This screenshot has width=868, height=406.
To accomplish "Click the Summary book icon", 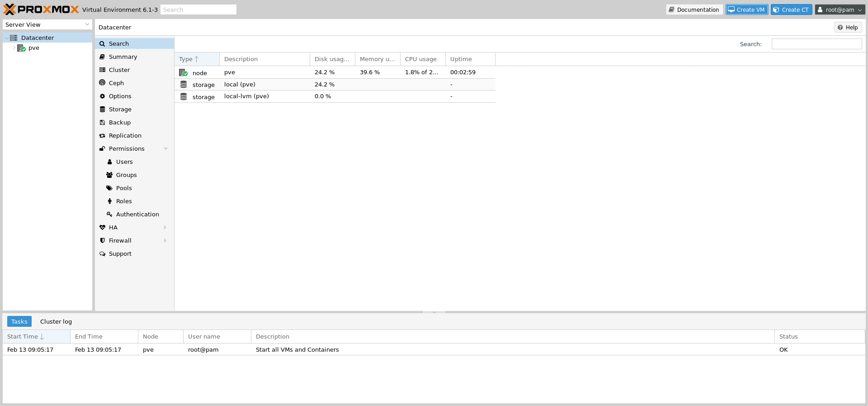I will point(102,57).
